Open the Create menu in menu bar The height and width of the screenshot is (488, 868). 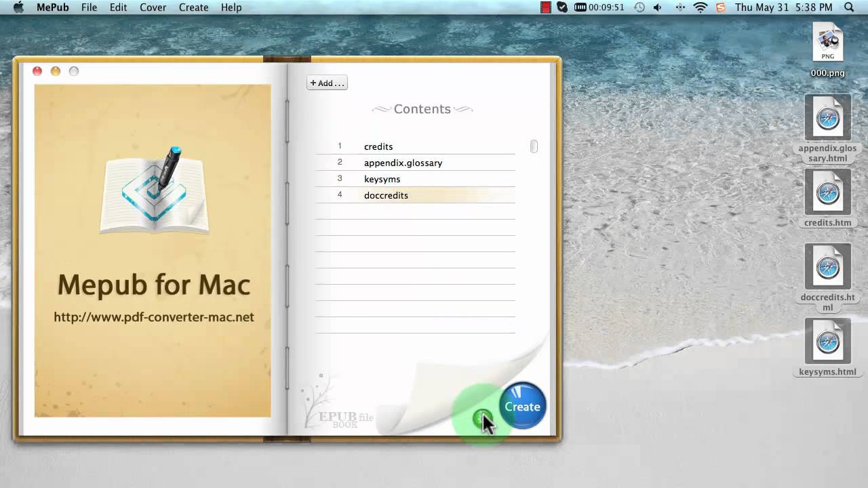pos(194,7)
